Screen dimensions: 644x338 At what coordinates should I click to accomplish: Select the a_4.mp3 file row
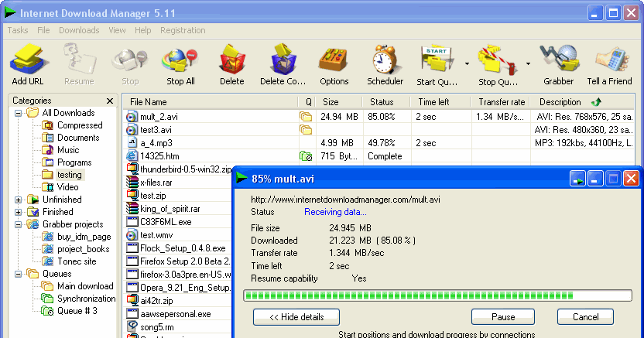(x=379, y=143)
